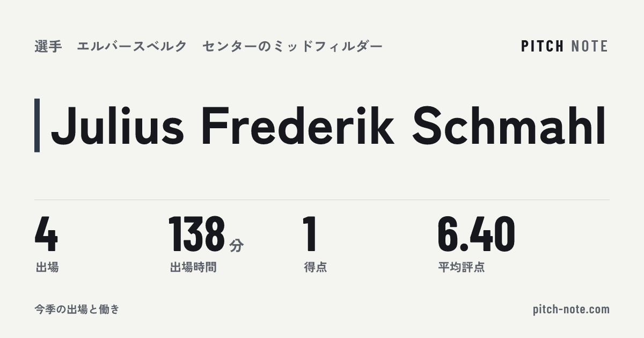
Task: Click the 分 unit symbol
Action: (x=237, y=246)
